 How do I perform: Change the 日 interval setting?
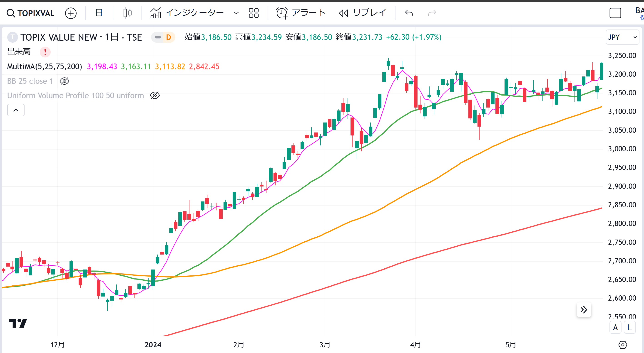coord(99,13)
